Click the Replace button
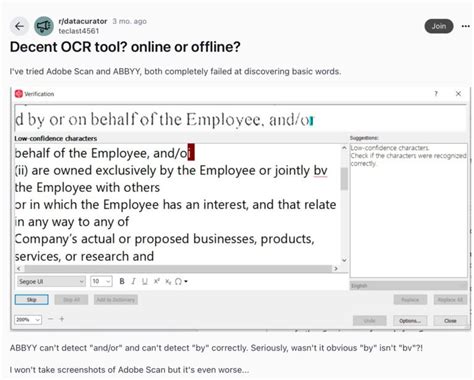Screen dimensions: 474x380 pyautogui.click(x=410, y=300)
